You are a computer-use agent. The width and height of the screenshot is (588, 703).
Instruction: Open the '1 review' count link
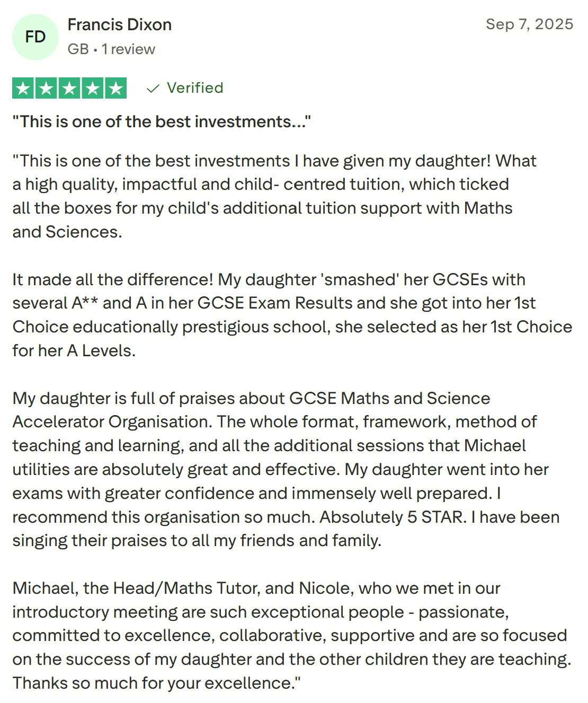coord(128,49)
